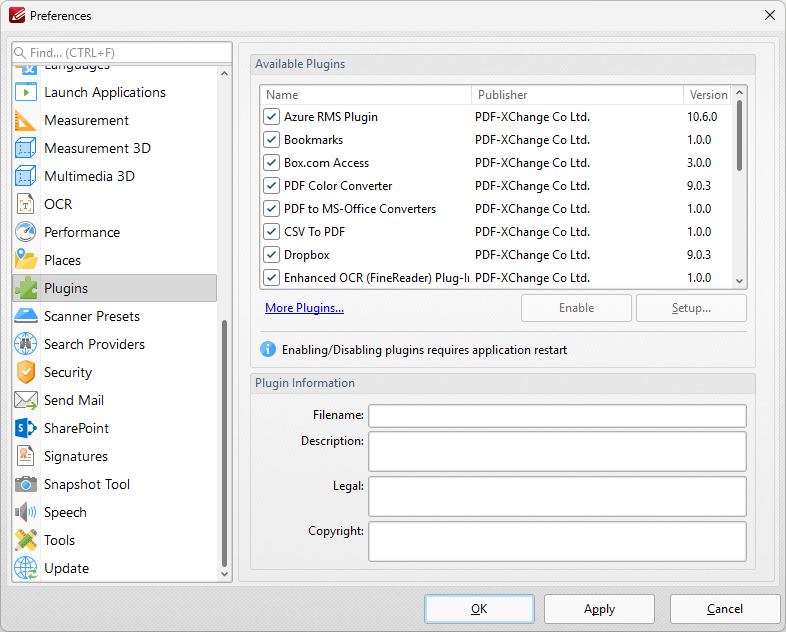
Task: Click the search magnifier icon in Find box
Action: pyautogui.click(x=20, y=53)
